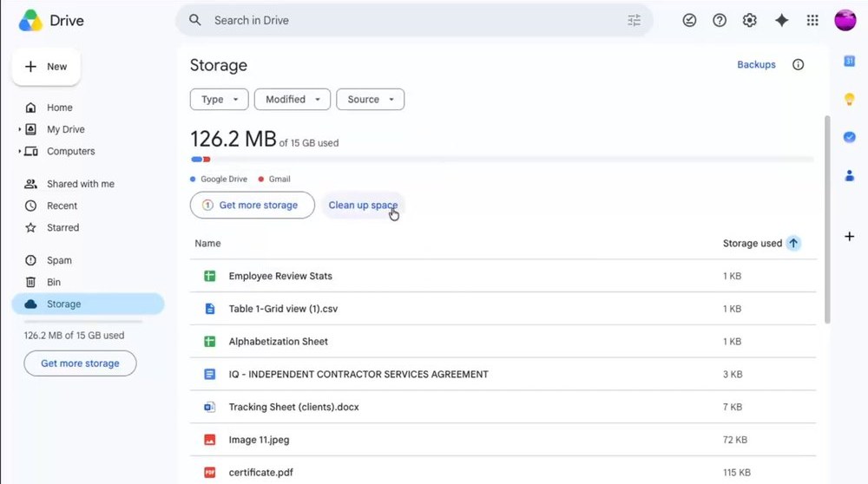
Task: Click the 7 KB size value
Action: (x=733, y=407)
